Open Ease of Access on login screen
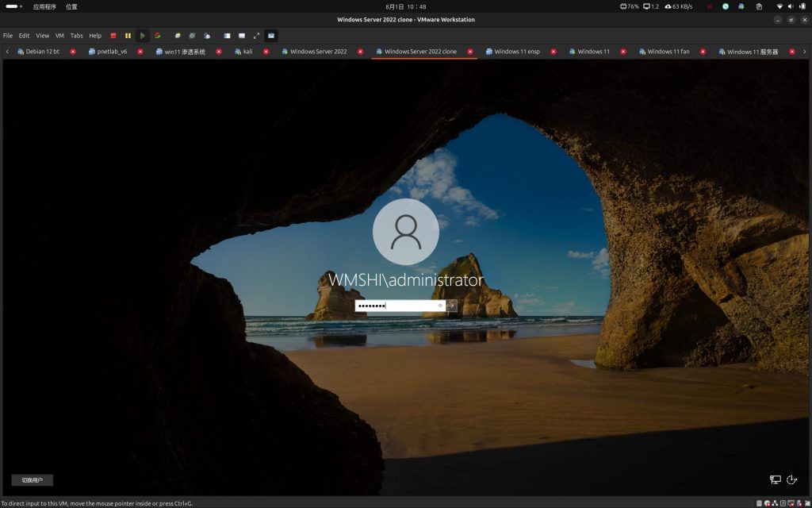 [791, 479]
